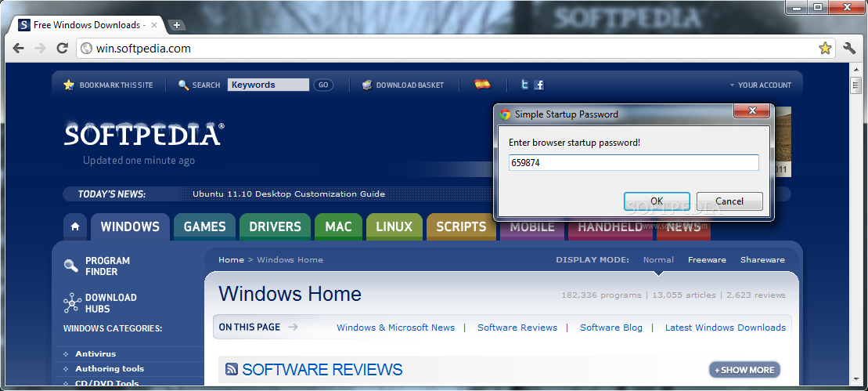Open Softpedia Facebook icon
Viewport: 868px width, 391px height.
click(538, 85)
